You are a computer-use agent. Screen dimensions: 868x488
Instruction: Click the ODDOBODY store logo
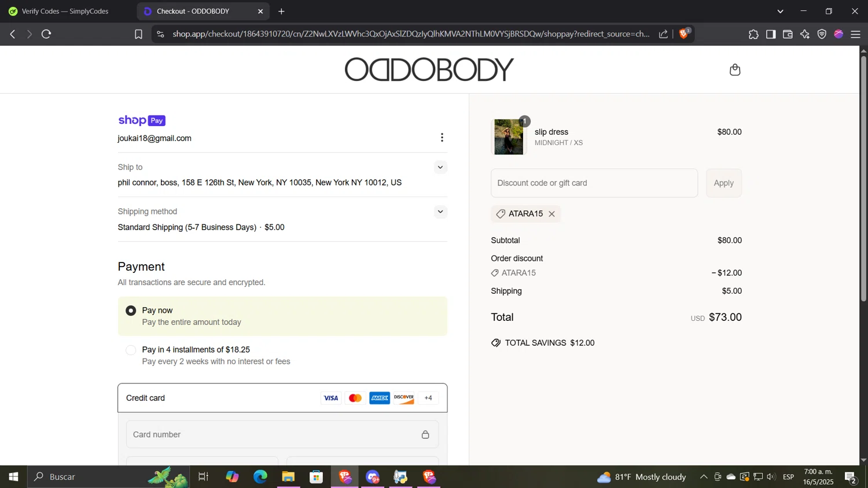click(x=429, y=69)
